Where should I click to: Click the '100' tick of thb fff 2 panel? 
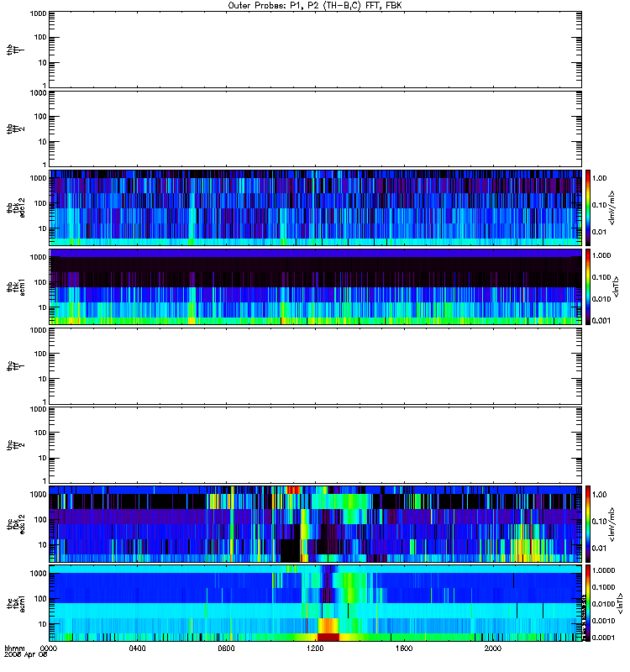pos(40,117)
